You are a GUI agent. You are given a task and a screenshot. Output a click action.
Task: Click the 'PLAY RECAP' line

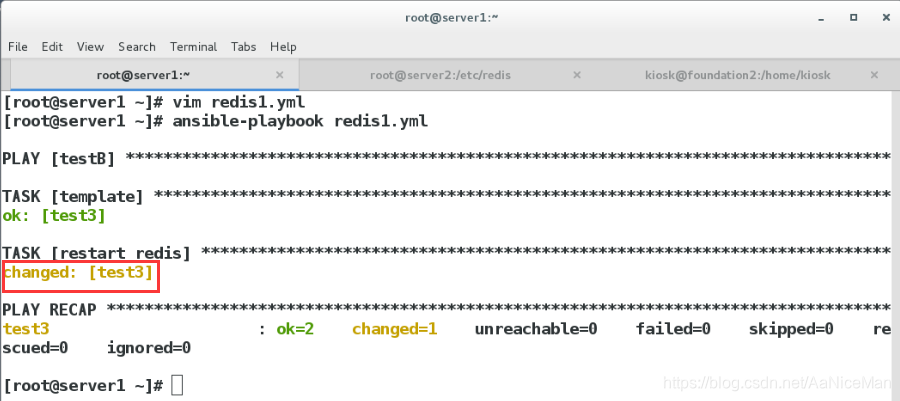pyautogui.click(x=447, y=310)
